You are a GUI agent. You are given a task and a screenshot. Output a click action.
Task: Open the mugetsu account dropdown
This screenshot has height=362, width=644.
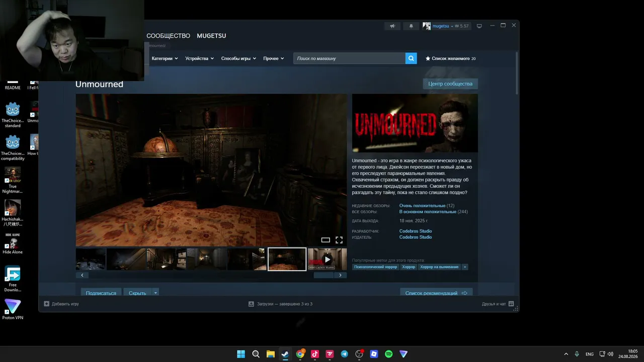(x=443, y=26)
